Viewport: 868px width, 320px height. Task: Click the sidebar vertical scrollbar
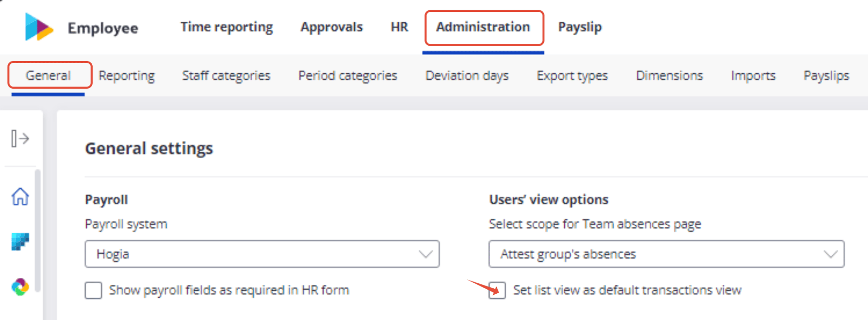click(38, 231)
